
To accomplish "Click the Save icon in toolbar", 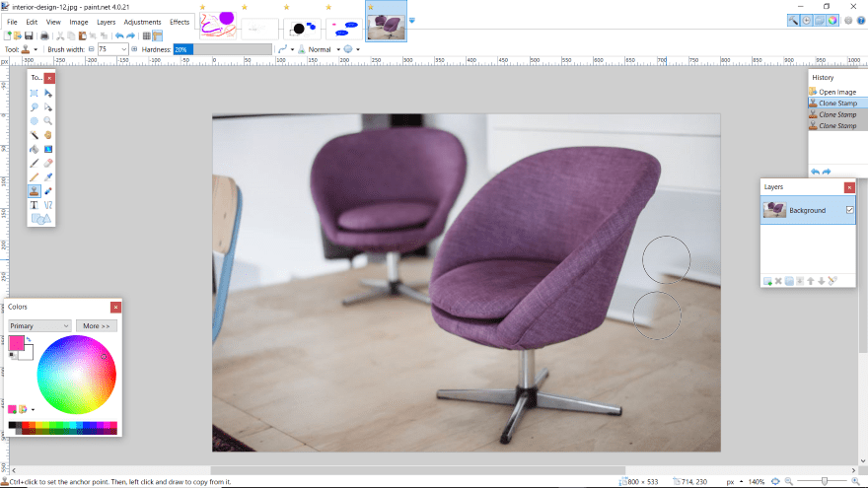I will tap(30, 35).
